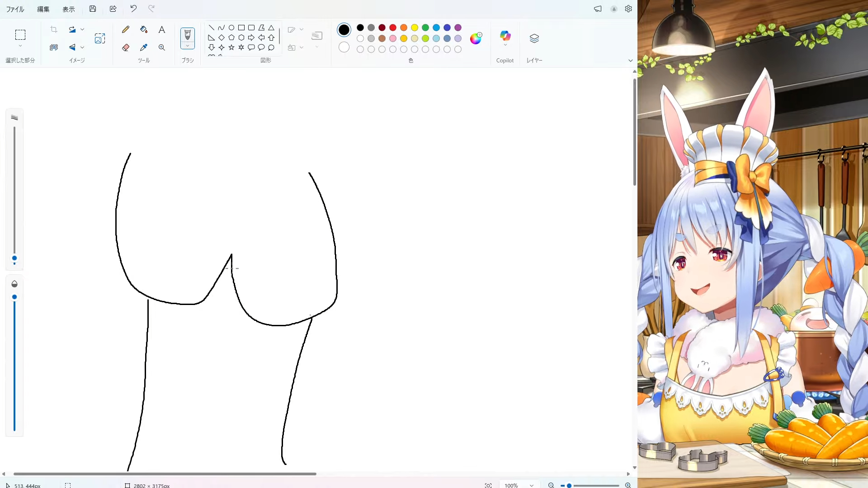Open the zoom percentage dropdown

[x=532, y=485]
